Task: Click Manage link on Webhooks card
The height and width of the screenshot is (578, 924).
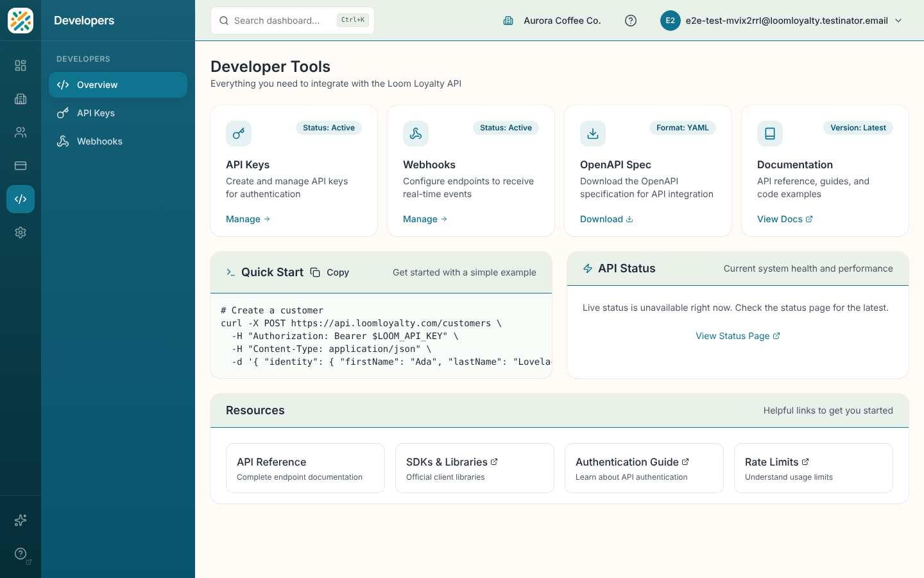Action: click(x=425, y=219)
